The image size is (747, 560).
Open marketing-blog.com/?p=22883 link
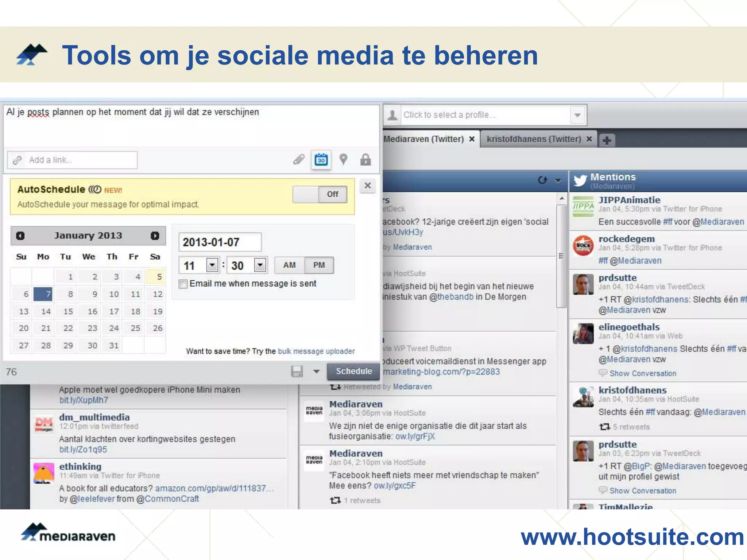[x=441, y=372]
